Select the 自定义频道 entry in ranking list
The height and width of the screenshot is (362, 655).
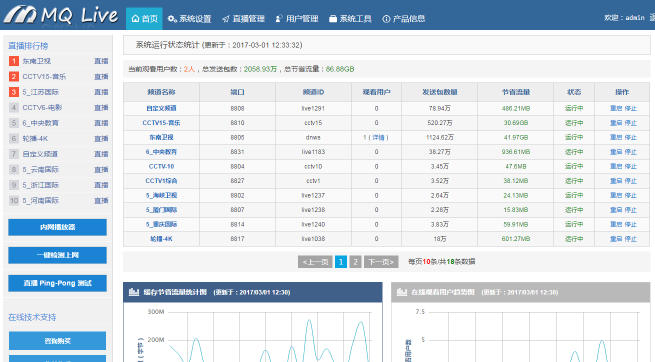(40, 154)
